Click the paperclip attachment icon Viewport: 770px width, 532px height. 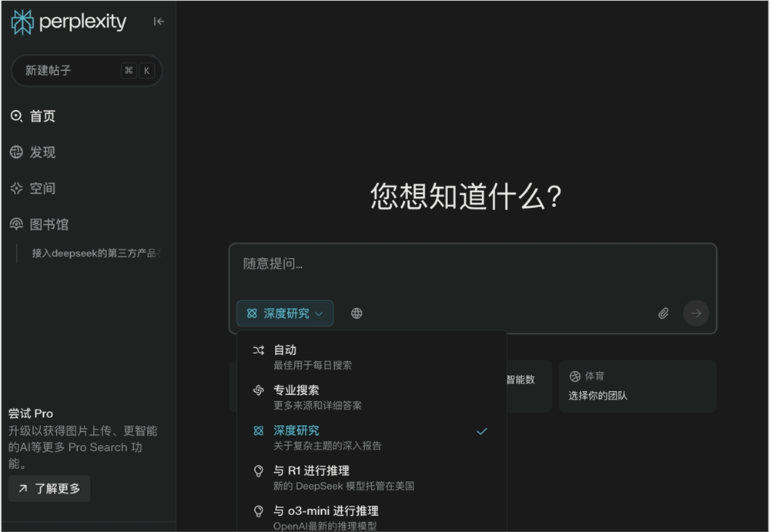663,313
